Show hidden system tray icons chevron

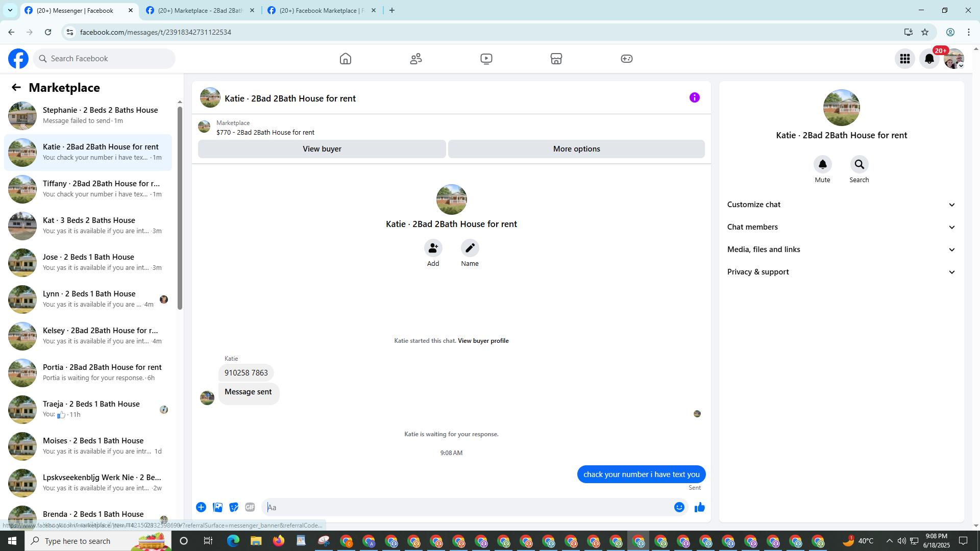pos(890,541)
